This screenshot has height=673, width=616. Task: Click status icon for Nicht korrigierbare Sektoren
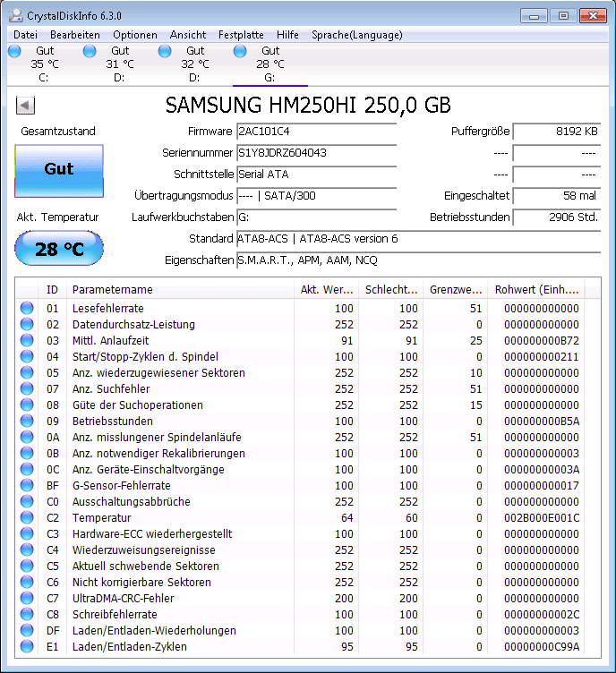(x=27, y=582)
